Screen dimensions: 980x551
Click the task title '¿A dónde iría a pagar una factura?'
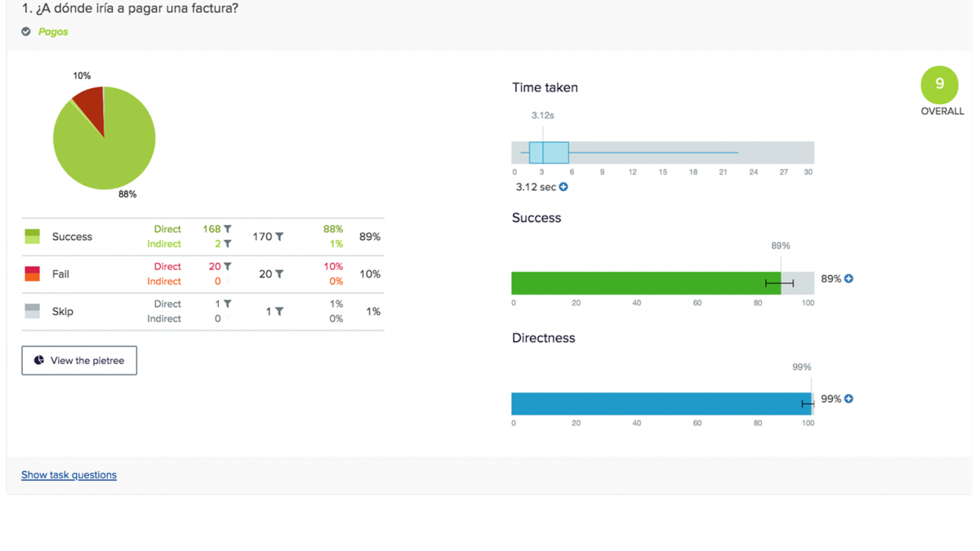[137, 9]
